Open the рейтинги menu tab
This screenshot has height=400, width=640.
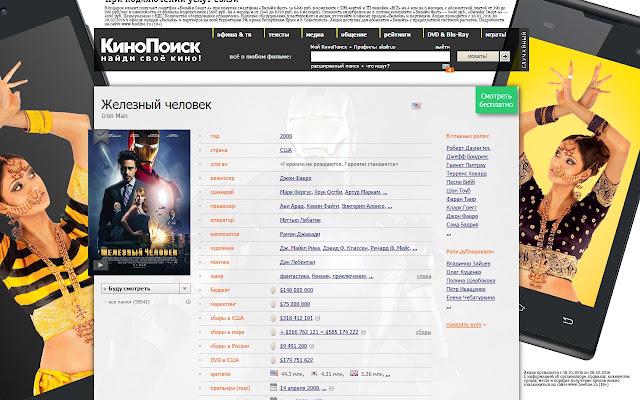click(x=397, y=34)
